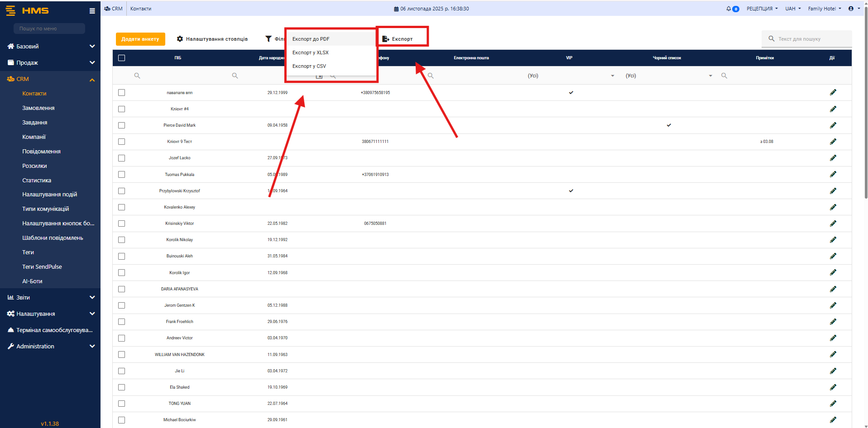Open column settings via the gear icon
This screenshot has height=428, width=868.
[180, 39]
